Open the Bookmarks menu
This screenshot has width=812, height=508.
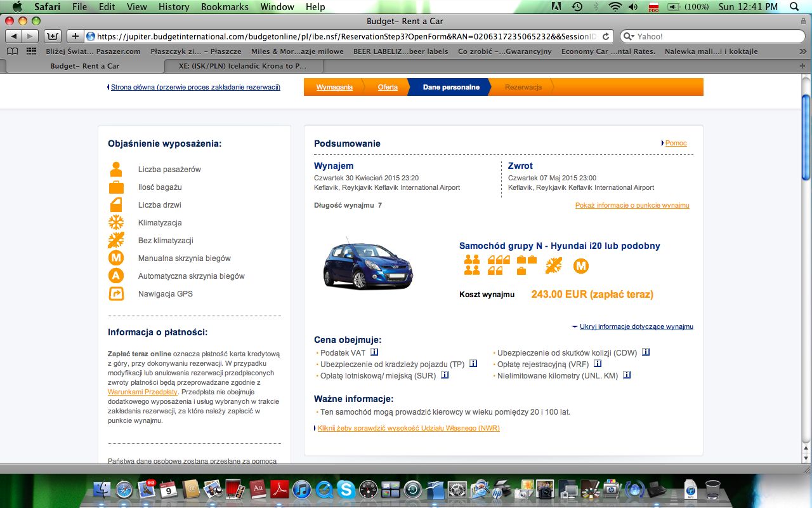225,7
